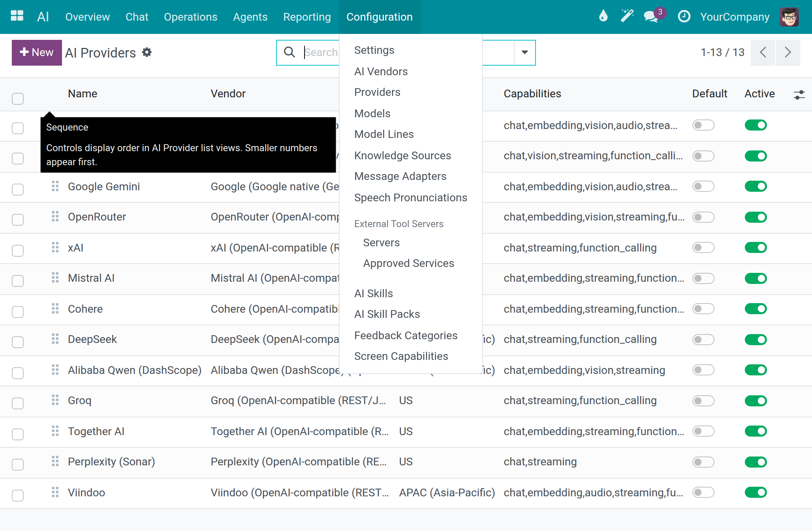Open Knowledge Sources menu entry
The height and width of the screenshot is (531, 812).
[x=402, y=156]
